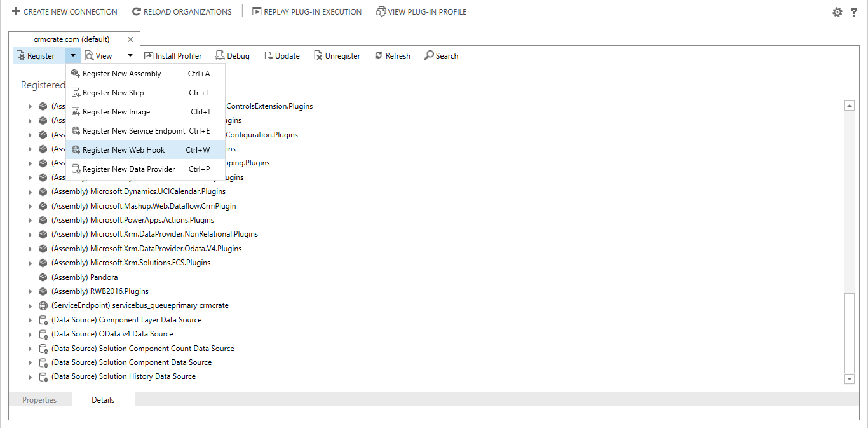Viewport: 868px width, 428px height.
Task: Click the Help question mark icon
Action: click(x=853, y=11)
